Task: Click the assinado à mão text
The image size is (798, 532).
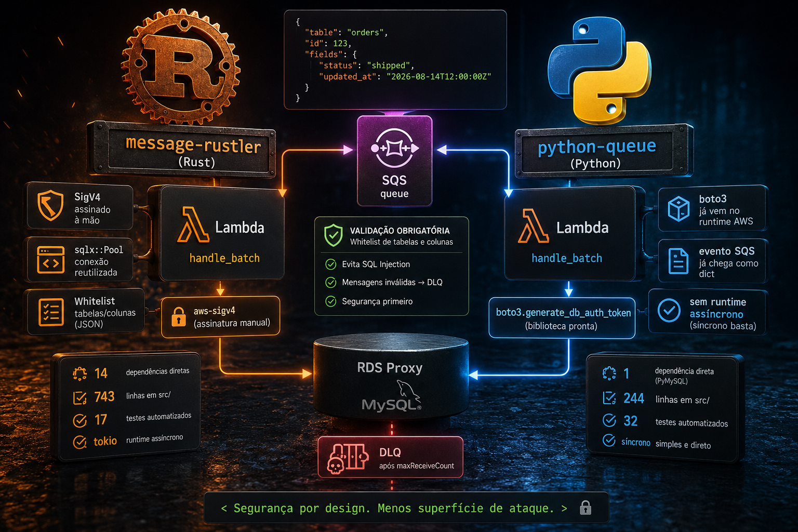Action: (x=92, y=215)
